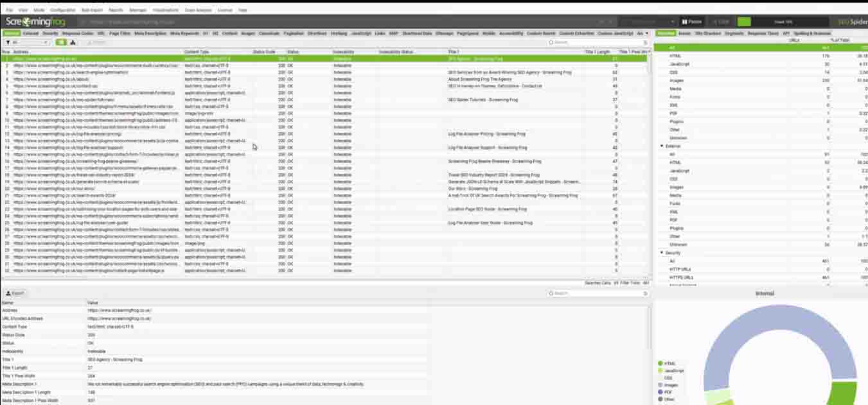This screenshot has width=868, height=405.
Task: Open the Response Times tab in right panel
Action: [763, 33]
